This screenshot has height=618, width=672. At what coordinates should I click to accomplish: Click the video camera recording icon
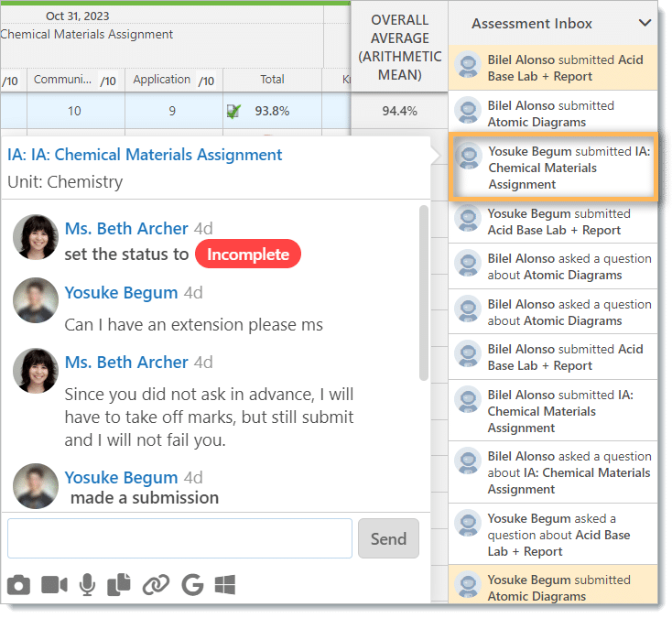point(54,584)
